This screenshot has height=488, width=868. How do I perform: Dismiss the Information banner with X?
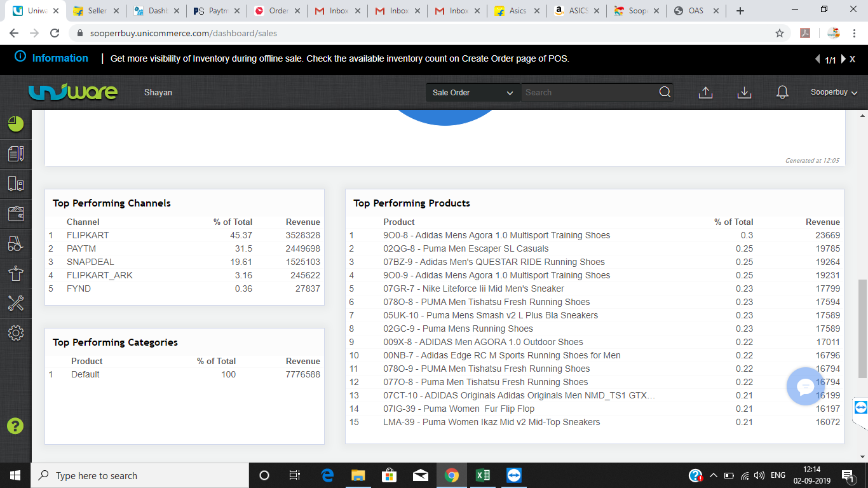[x=852, y=59]
